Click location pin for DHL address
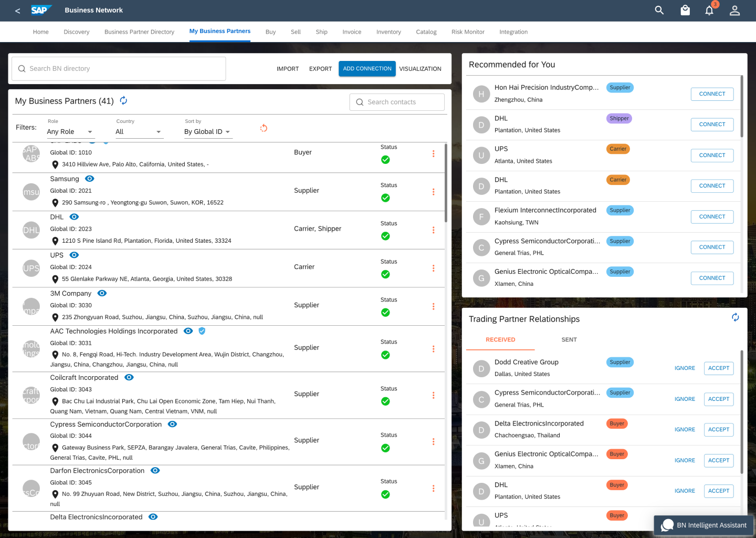This screenshot has height=538, width=756. coord(55,241)
